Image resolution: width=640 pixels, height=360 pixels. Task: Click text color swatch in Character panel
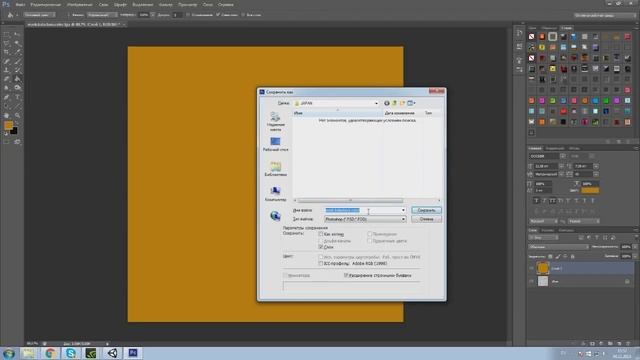click(590, 191)
